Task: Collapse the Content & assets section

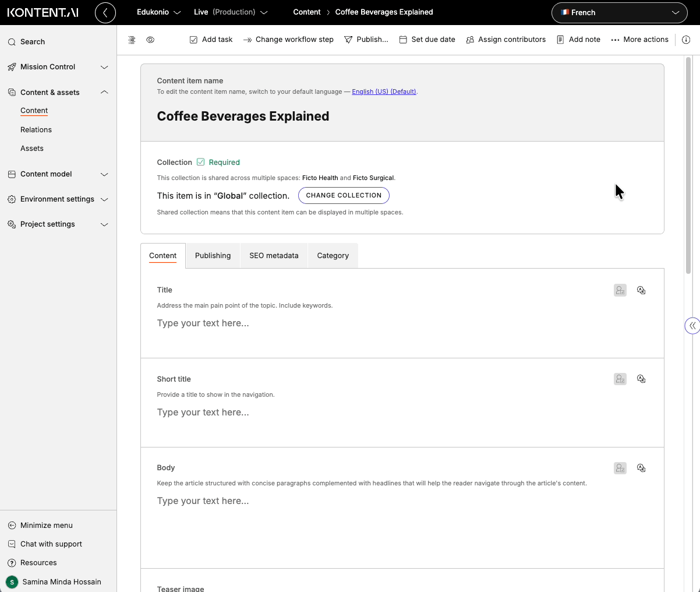Action: coord(104,91)
